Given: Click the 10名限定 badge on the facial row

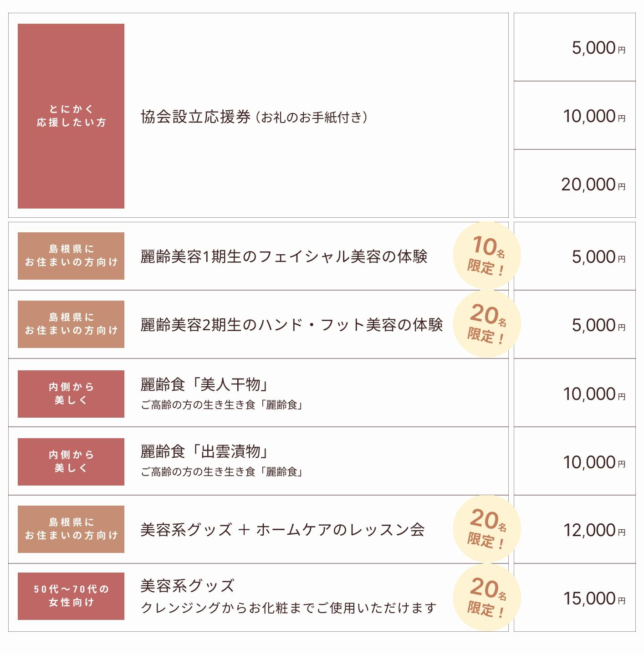Looking at the screenshot, I should click(x=486, y=256).
